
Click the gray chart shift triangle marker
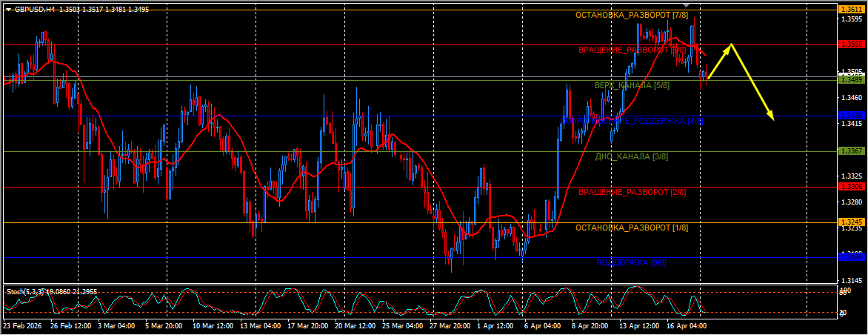click(x=685, y=5)
